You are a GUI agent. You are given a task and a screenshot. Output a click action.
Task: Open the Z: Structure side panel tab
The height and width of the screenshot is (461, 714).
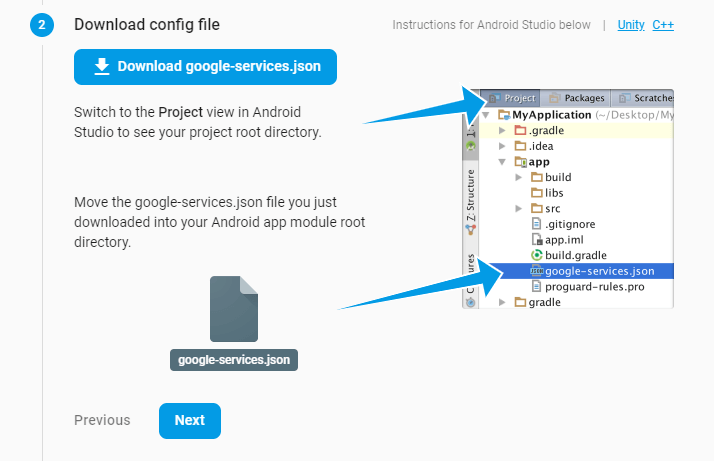pyautogui.click(x=471, y=200)
